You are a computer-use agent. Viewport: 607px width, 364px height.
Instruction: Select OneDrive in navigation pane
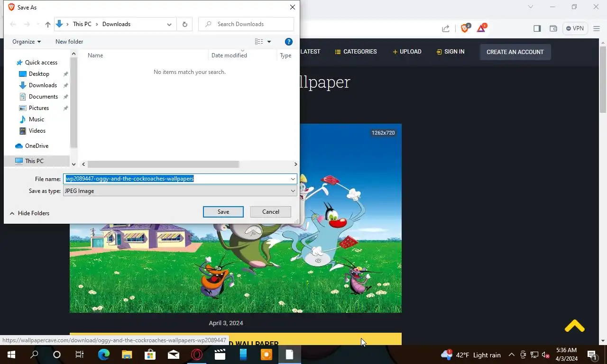coord(37,146)
